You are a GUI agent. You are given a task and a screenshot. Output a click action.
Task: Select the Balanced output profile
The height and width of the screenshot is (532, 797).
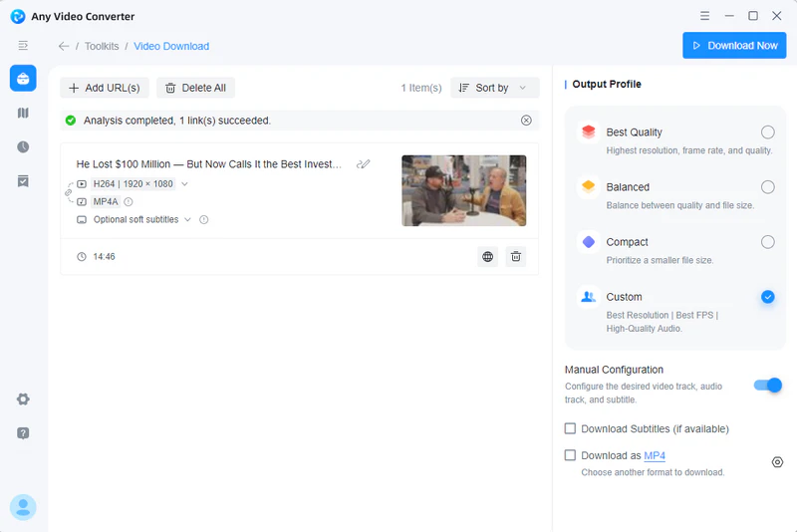pyautogui.click(x=767, y=187)
